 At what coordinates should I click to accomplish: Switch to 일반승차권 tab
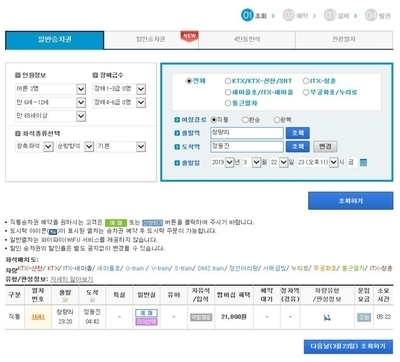click(55, 40)
